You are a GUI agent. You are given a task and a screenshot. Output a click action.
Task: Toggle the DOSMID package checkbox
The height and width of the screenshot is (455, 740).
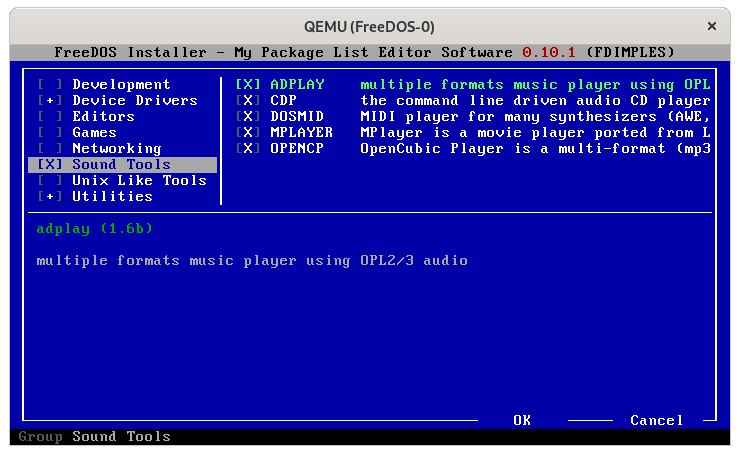click(247, 117)
